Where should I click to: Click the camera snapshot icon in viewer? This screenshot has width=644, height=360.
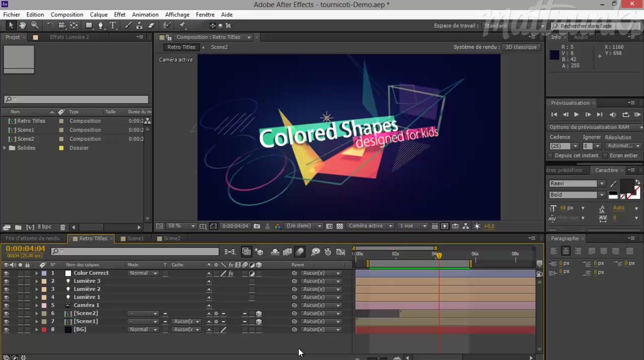click(257, 226)
